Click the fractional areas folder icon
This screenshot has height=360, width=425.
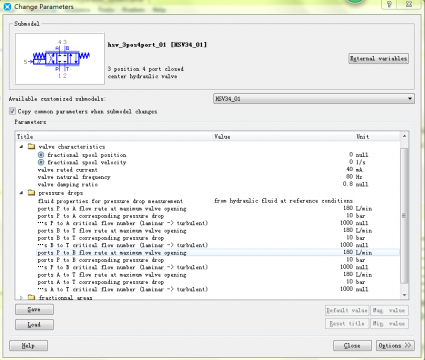coord(31,297)
